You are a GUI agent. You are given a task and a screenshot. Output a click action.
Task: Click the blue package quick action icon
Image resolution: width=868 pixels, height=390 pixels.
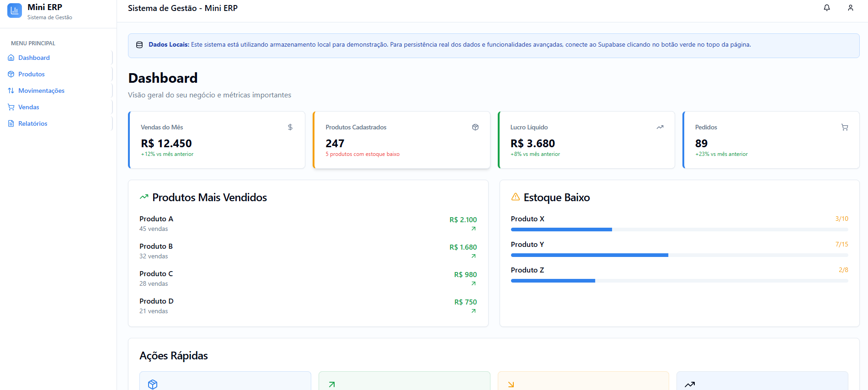click(x=153, y=385)
